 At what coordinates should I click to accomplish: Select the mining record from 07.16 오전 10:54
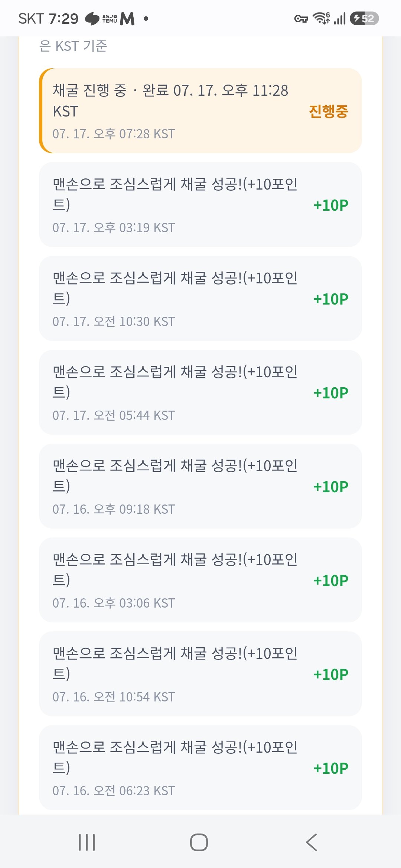click(200, 674)
